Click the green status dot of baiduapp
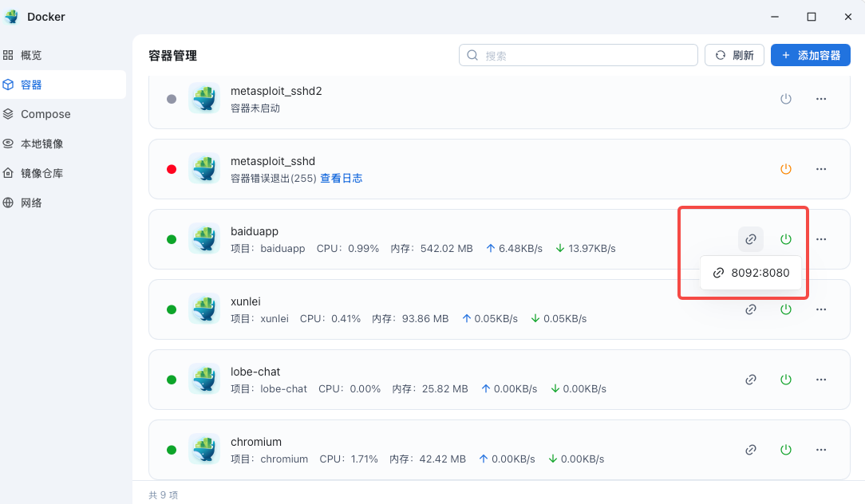865x504 pixels. tap(172, 238)
